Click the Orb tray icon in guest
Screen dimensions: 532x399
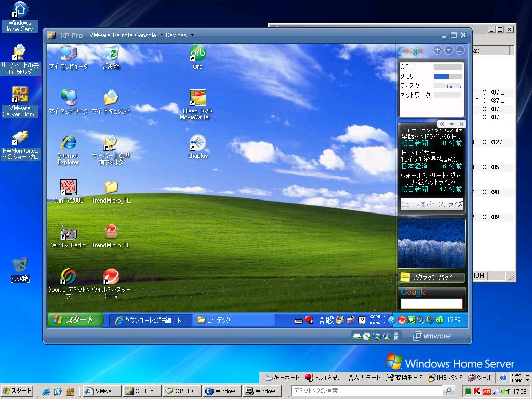tap(440, 320)
